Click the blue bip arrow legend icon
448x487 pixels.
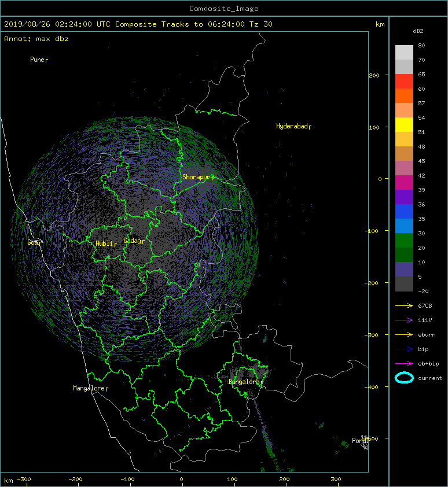click(404, 349)
